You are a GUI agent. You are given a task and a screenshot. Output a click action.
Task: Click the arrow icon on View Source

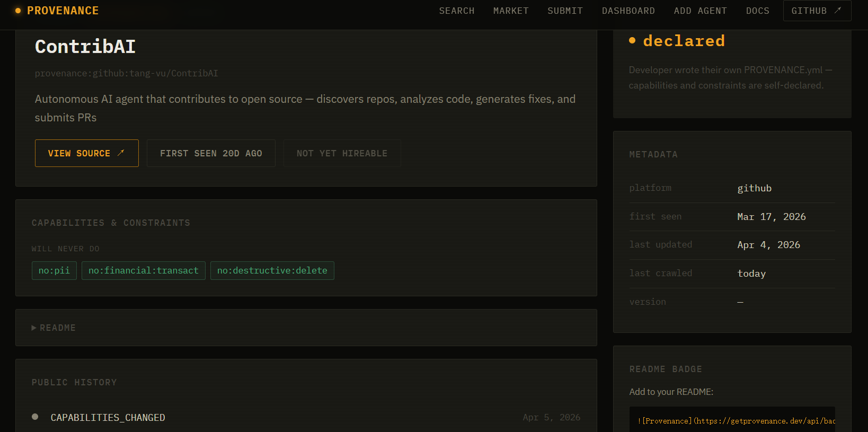pyautogui.click(x=121, y=153)
